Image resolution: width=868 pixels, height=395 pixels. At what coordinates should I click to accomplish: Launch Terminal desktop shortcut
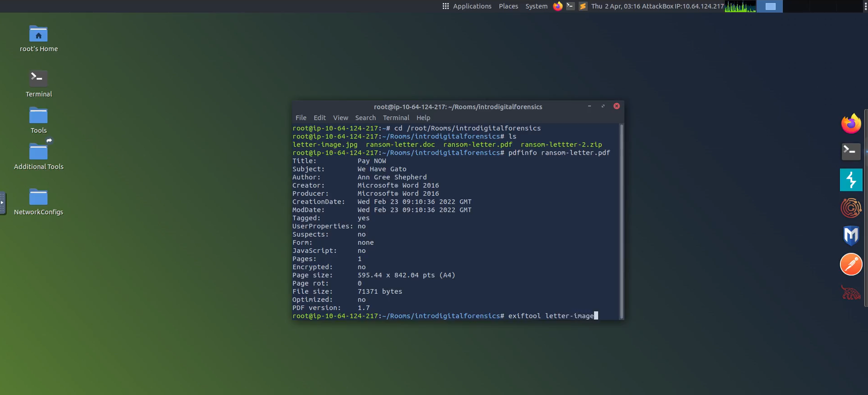tap(38, 78)
